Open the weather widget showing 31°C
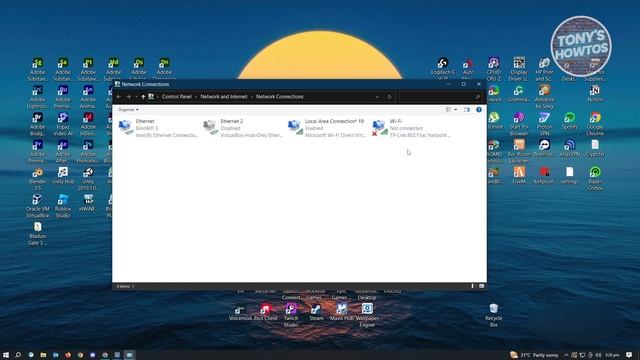 [x=534, y=355]
